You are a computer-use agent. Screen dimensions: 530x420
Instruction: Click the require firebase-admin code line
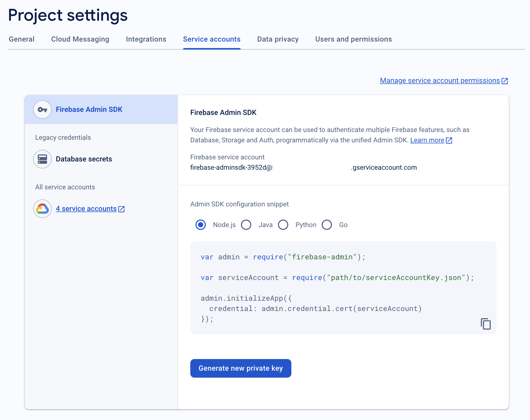click(283, 257)
